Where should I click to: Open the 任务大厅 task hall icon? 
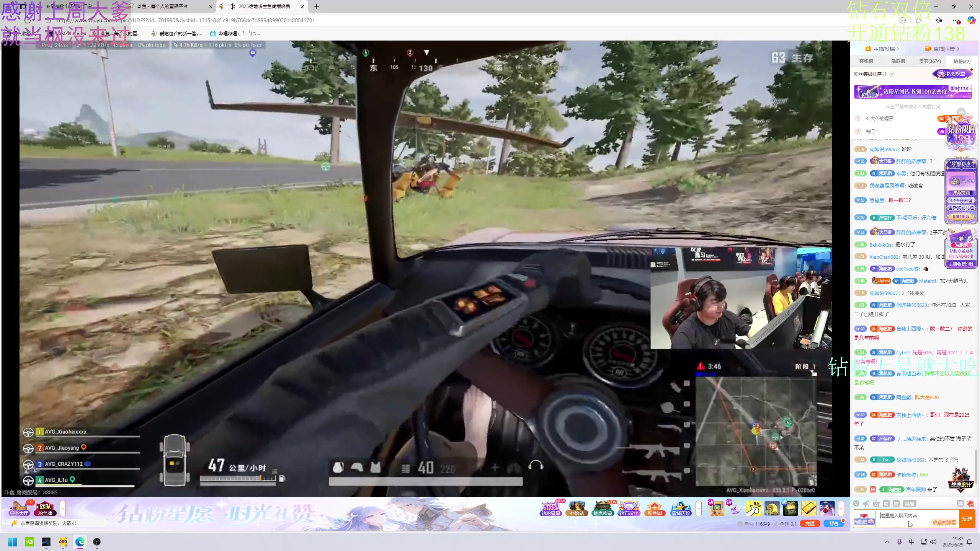click(19, 508)
